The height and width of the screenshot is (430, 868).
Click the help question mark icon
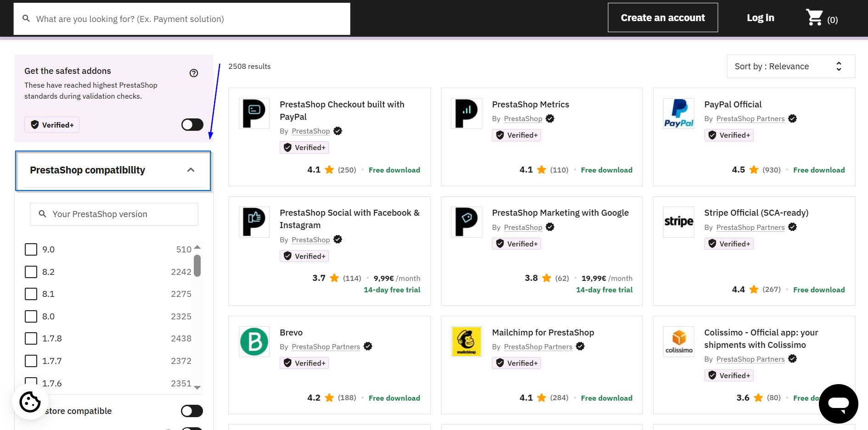tap(194, 73)
